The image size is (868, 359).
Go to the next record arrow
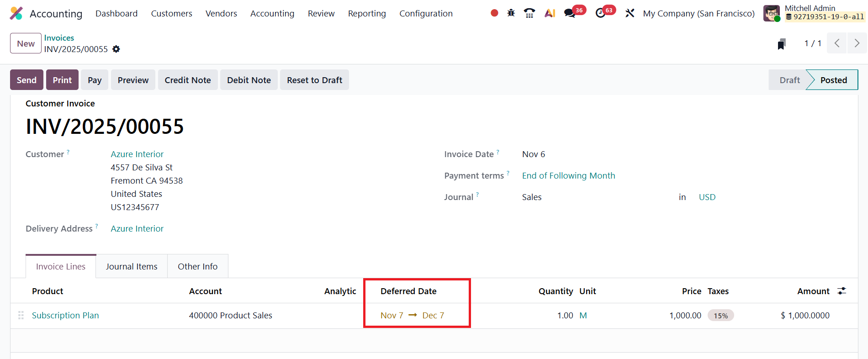[x=857, y=43]
